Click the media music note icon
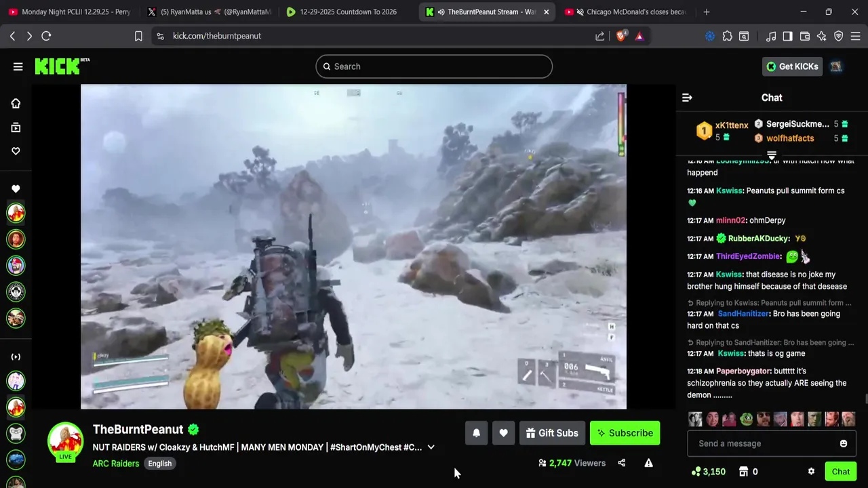The height and width of the screenshot is (488, 868). (x=771, y=36)
